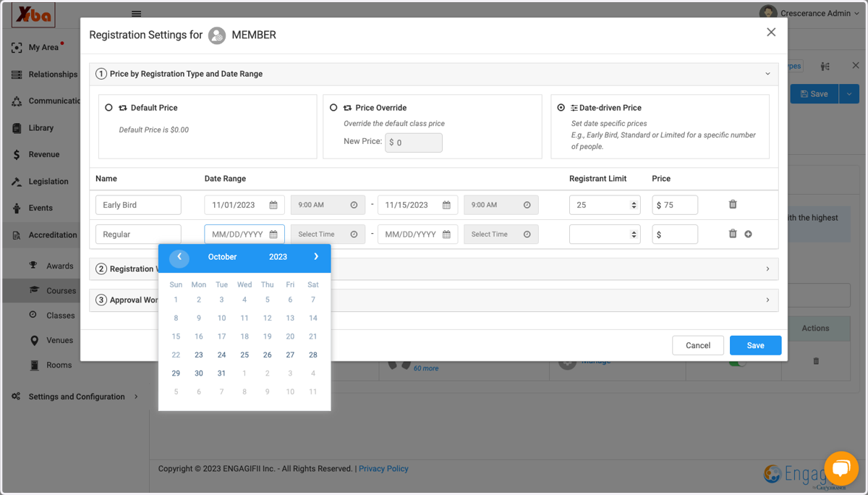The image size is (868, 495).
Task: Click the Venues map pin icon
Action: coord(33,341)
